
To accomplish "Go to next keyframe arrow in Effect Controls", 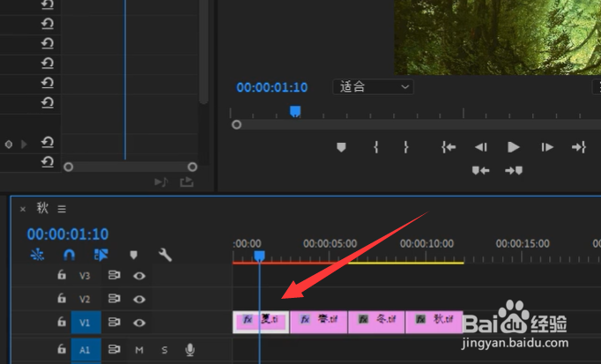I will coord(24,145).
